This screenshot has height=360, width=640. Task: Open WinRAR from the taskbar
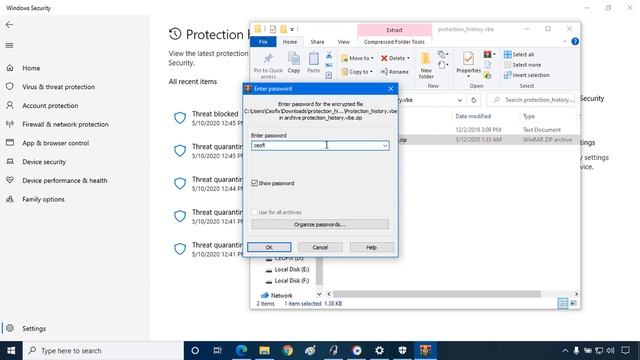click(425, 351)
